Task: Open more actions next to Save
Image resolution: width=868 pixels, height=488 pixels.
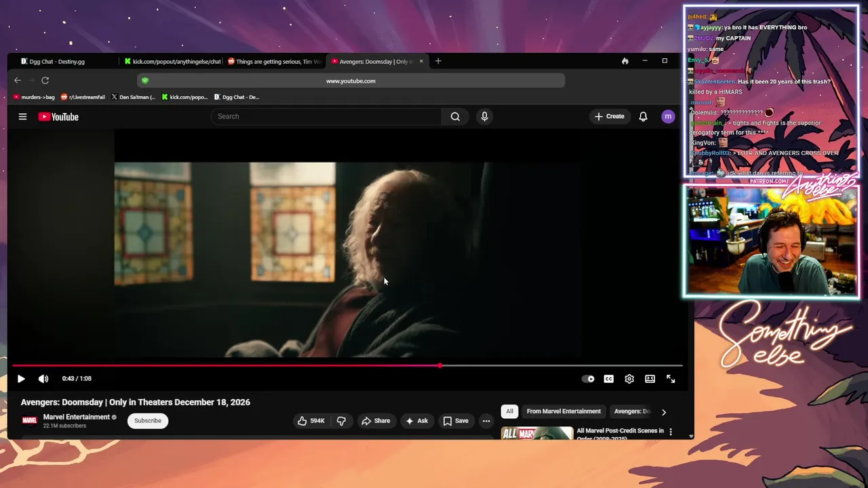Action: click(x=486, y=421)
